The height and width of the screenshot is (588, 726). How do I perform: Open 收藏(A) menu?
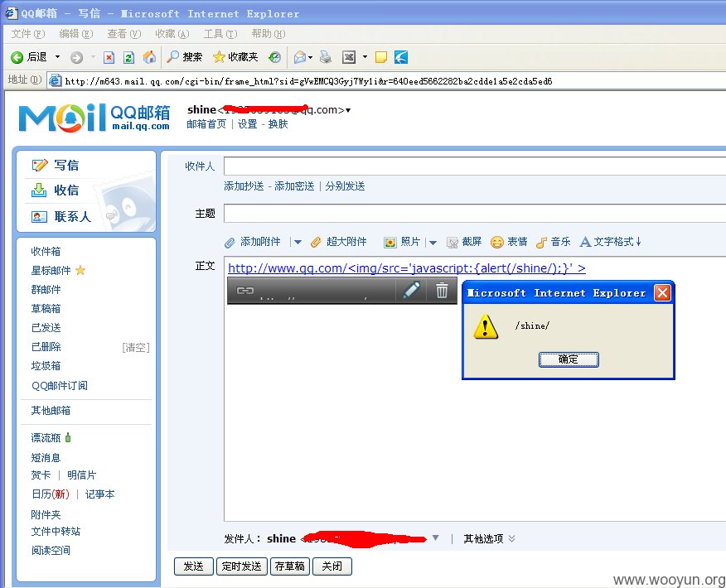(172, 34)
